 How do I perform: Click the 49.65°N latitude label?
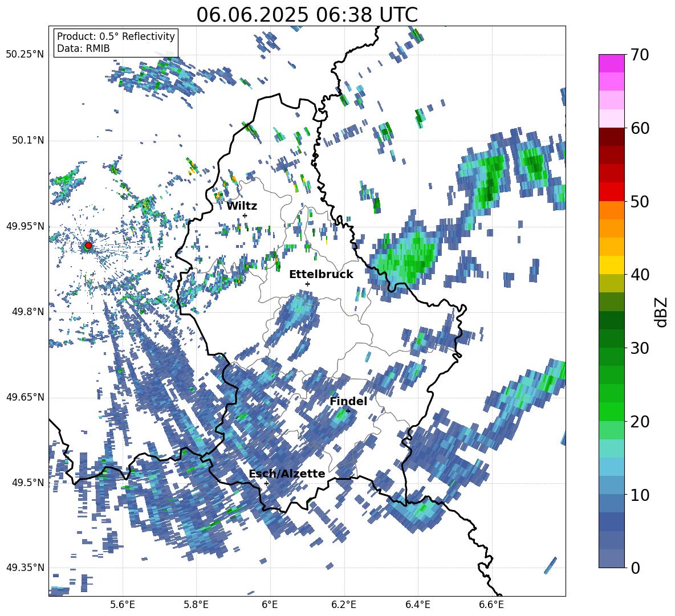[25, 397]
